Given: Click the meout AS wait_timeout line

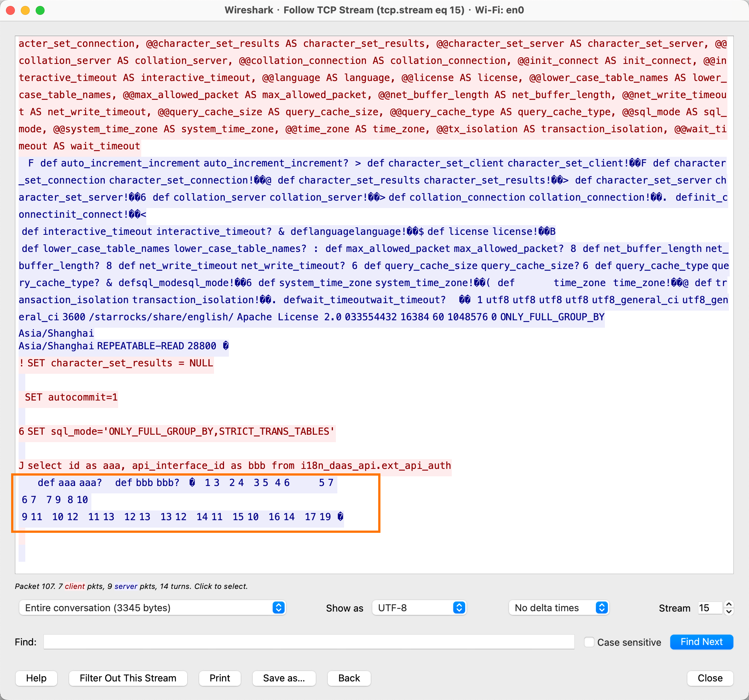Looking at the screenshot, I should click(x=80, y=146).
